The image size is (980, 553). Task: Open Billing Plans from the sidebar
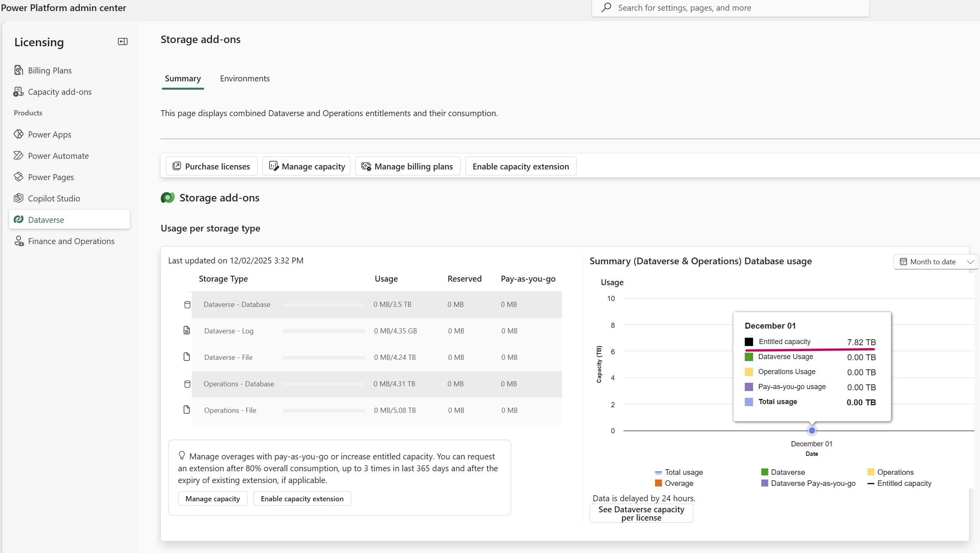point(50,70)
